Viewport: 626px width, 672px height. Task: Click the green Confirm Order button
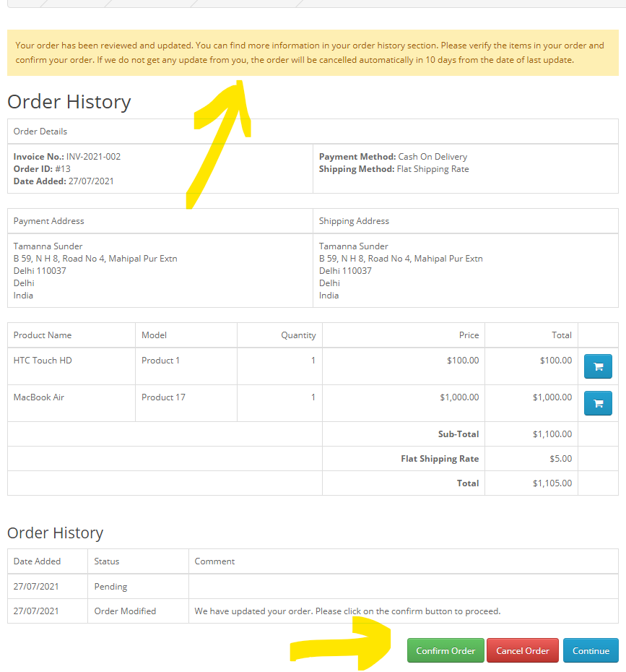coord(445,650)
